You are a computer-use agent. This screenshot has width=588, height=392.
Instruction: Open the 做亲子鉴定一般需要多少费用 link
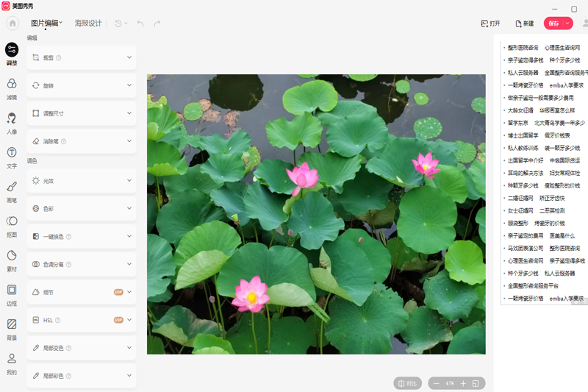point(540,98)
